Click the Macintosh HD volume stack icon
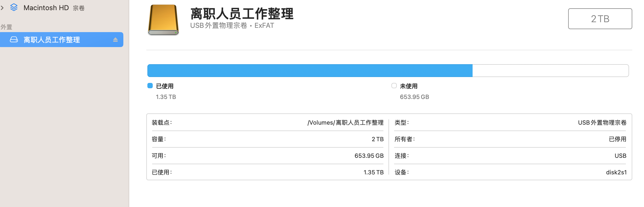 click(14, 7)
